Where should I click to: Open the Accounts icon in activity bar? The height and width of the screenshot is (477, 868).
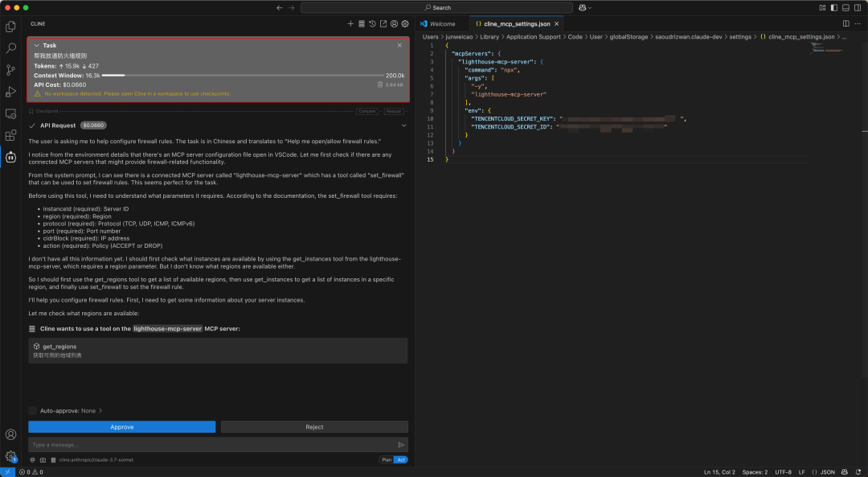click(10, 435)
